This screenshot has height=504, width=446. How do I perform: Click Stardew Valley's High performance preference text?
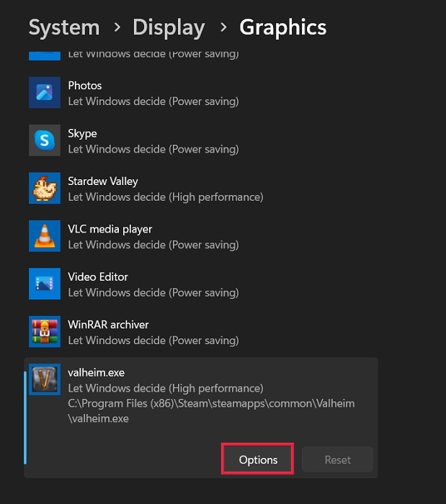(166, 197)
